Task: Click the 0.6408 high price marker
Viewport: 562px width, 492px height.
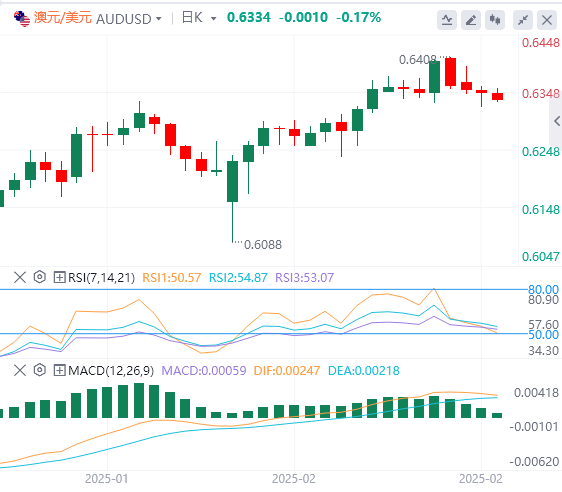Action: pyautogui.click(x=418, y=59)
